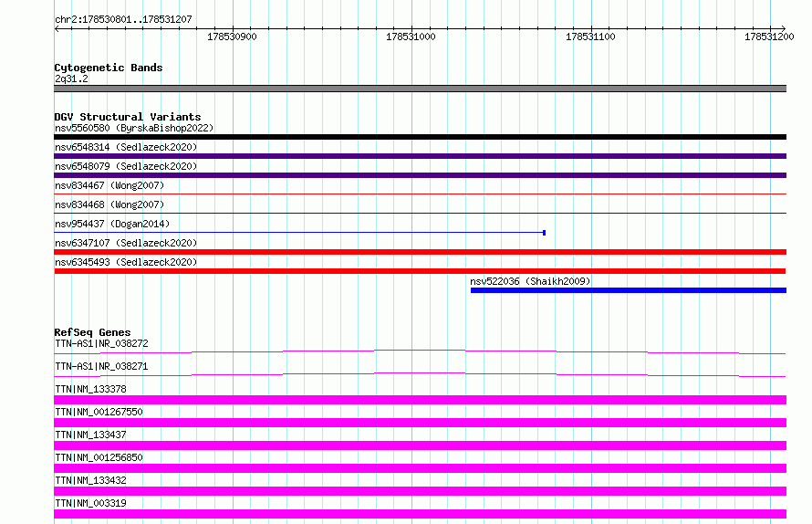Click the ruler's right arrowhead

[784, 29]
